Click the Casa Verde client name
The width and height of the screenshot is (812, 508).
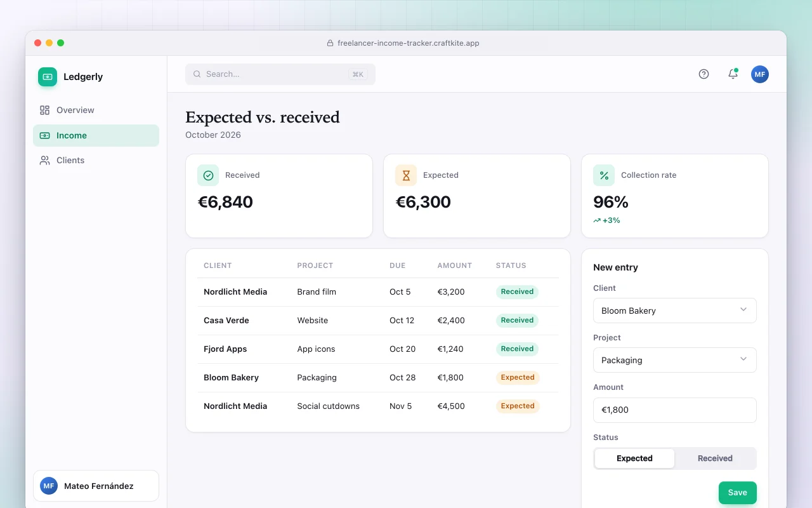click(226, 321)
